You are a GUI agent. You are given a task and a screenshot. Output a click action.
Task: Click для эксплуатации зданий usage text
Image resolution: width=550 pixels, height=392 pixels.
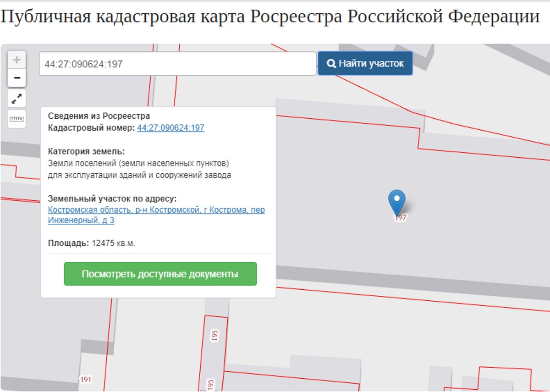pyautogui.click(x=139, y=175)
